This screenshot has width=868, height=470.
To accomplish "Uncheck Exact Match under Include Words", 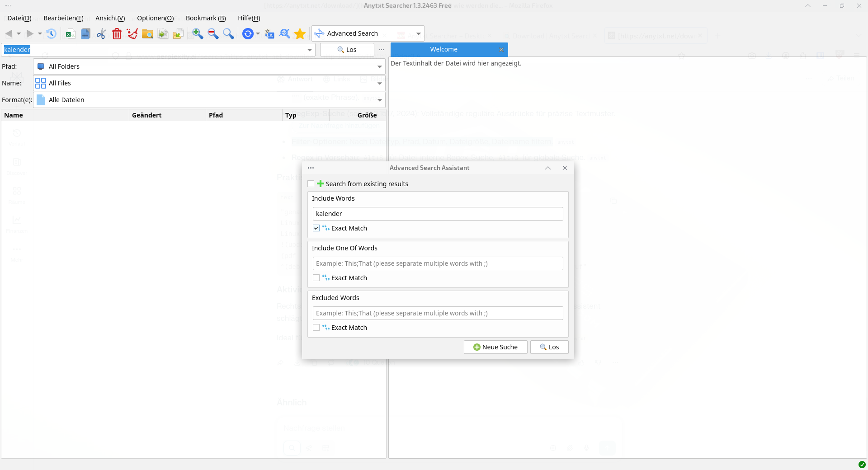I will (316, 228).
